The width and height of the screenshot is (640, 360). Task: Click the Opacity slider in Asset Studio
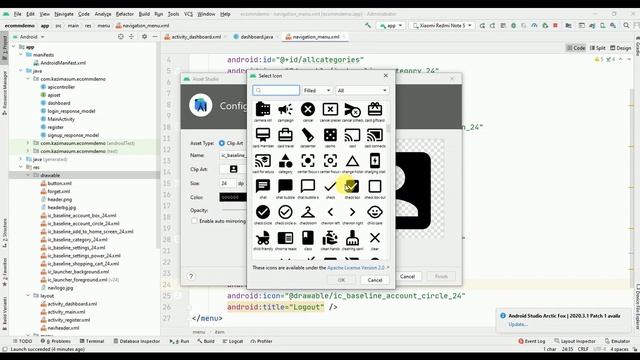click(234, 210)
